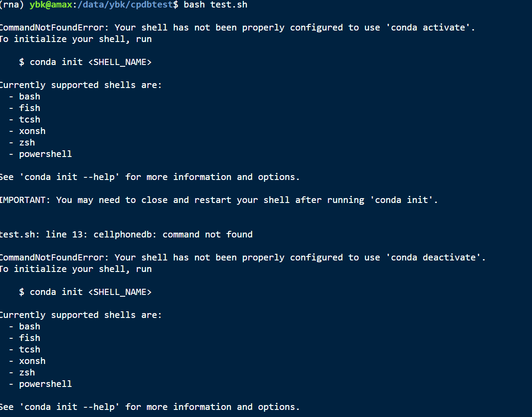The width and height of the screenshot is (532, 417).
Task: Click the (rna) environment prefix in prompt
Action: tap(12, 5)
